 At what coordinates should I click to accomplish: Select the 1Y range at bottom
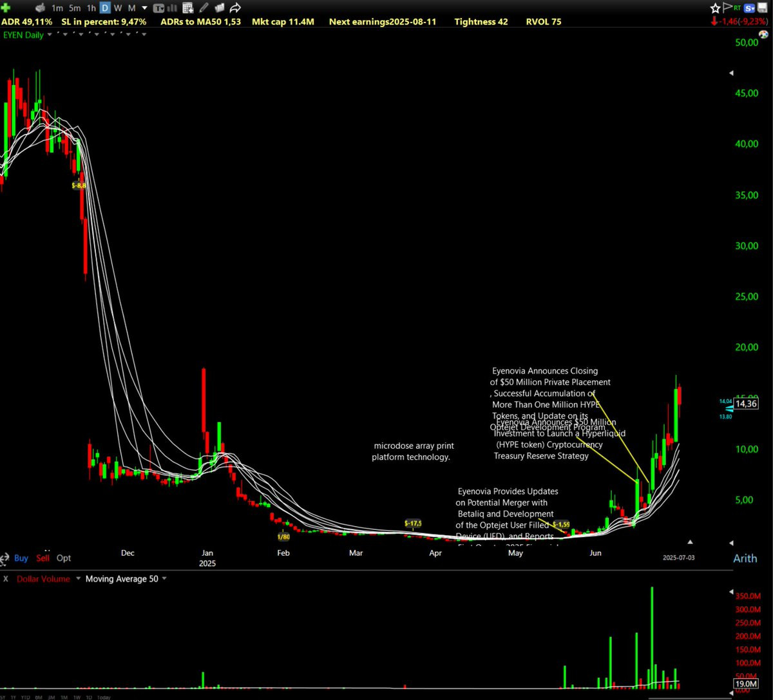click(14, 697)
